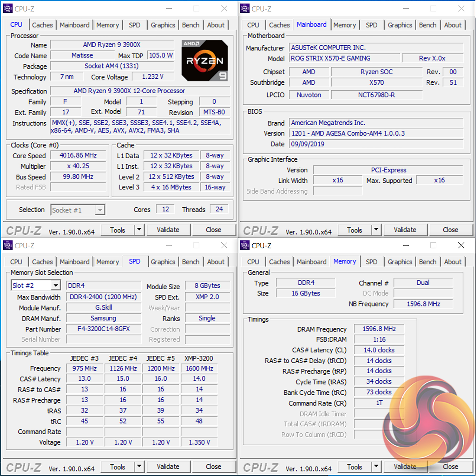Click the CPU-Z title icon in SPD window
476x476 pixels.
[8, 245]
